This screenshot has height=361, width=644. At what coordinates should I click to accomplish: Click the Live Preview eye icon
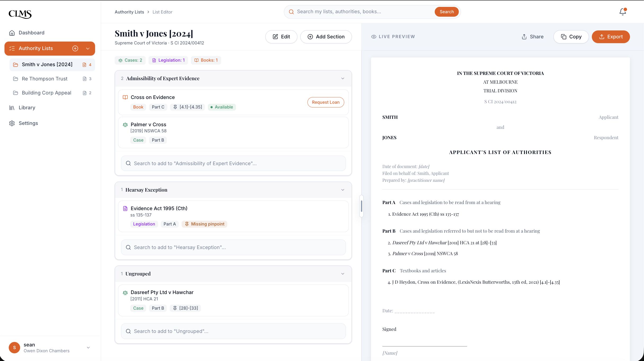(374, 37)
